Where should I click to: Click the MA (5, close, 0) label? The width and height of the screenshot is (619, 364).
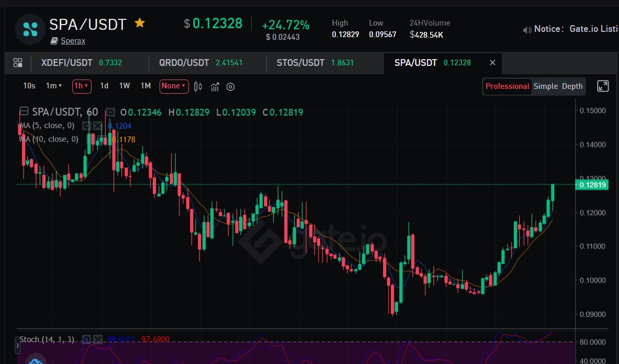pyautogui.click(x=47, y=126)
